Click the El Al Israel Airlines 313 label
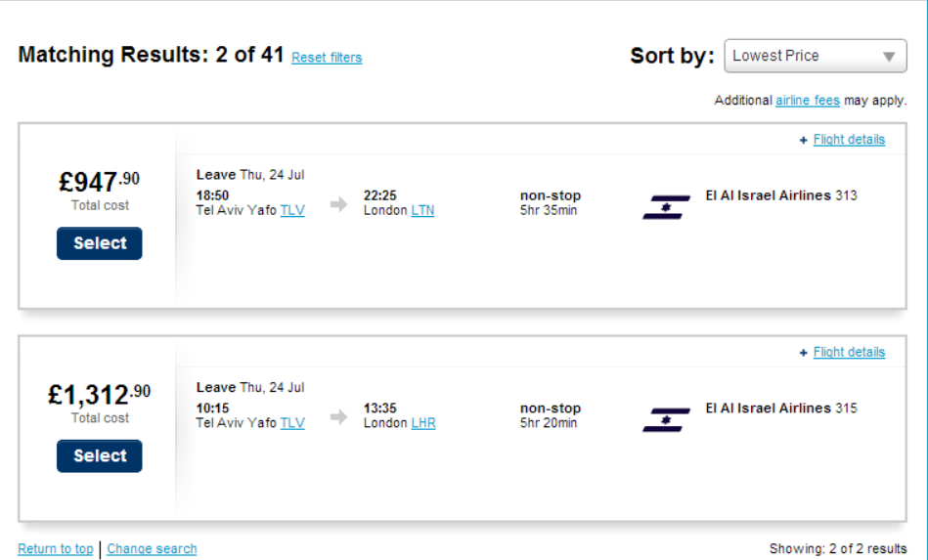The height and width of the screenshot is (560, 928). pos(780,195)
